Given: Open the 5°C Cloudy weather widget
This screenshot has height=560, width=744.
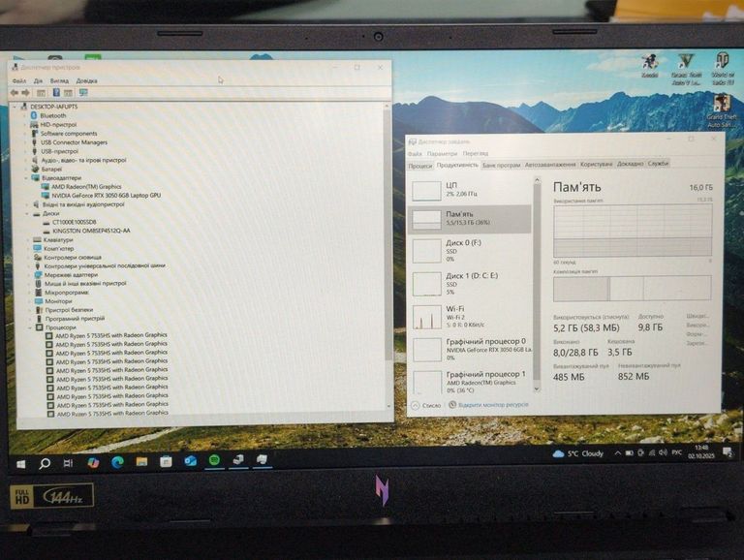Looking at the screenshot, I should point(578,453).
